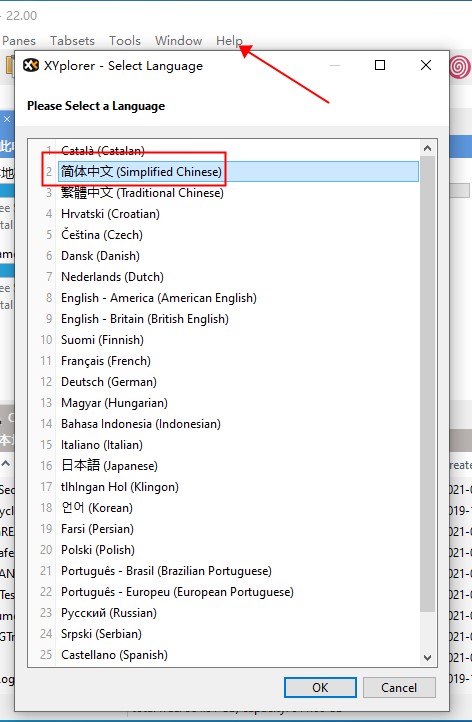This screenshot has height=722, width=472.
Task: Click the Cancel button
Action: tap(399, 687)
